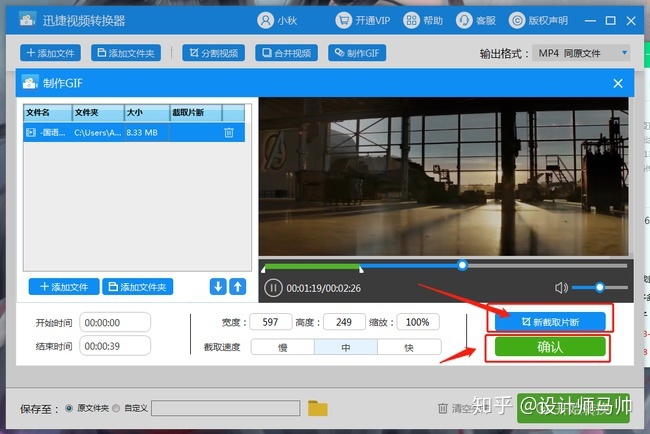Click 添加文件夹 below the file list

(138, 287)
